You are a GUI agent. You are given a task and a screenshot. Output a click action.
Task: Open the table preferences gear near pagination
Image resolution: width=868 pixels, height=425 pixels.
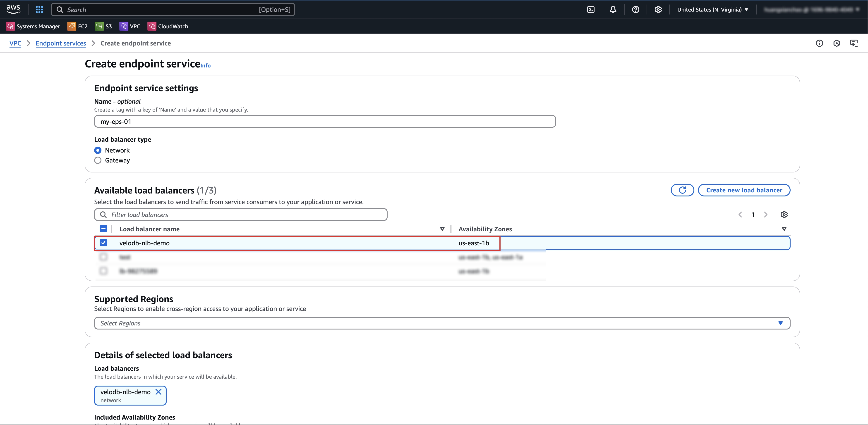784,215
